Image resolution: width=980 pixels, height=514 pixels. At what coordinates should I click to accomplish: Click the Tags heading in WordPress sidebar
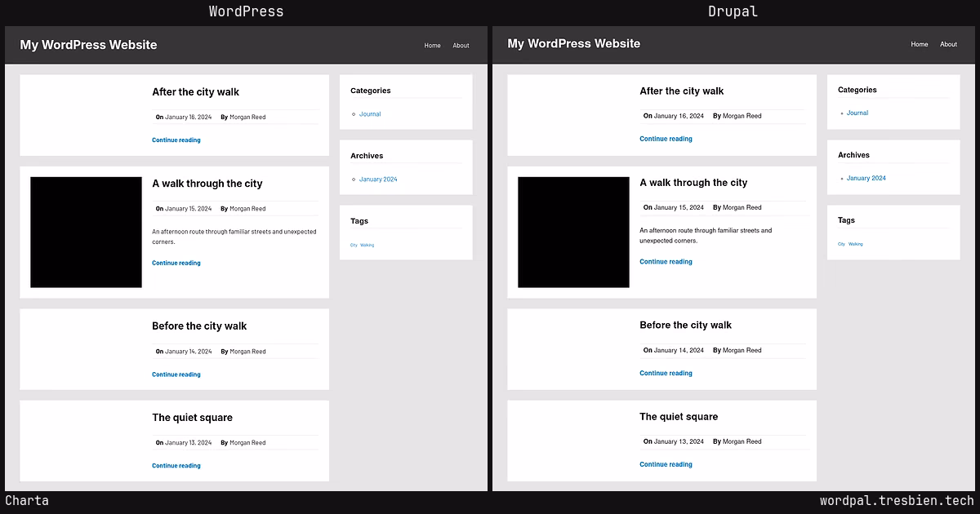point(359,221)
